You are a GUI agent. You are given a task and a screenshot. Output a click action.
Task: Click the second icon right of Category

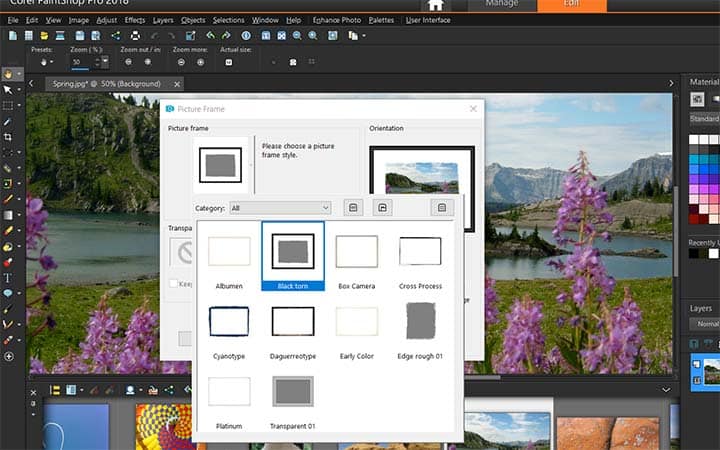point(382,208)
